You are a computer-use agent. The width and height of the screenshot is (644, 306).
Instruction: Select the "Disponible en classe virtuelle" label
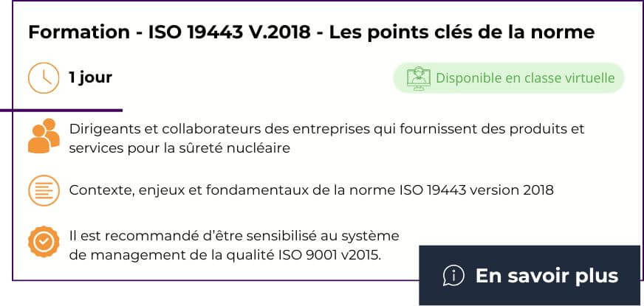tap(525, 78)
